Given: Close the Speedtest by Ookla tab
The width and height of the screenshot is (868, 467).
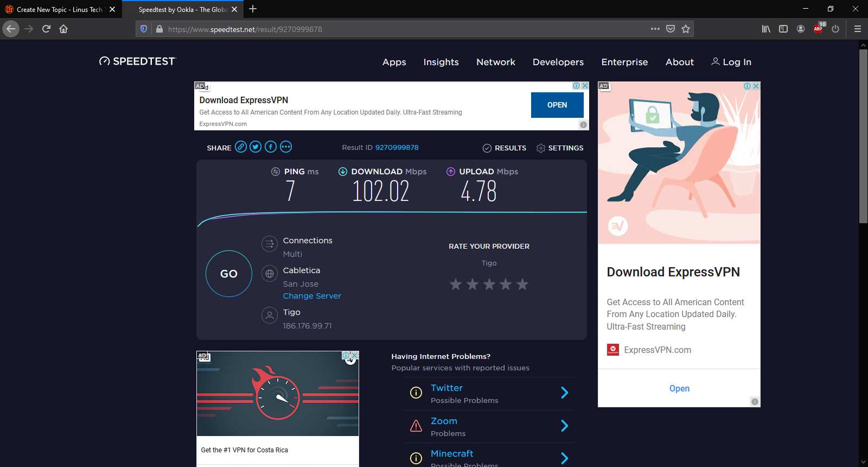Looking at the screenshot, I should [234, 9].
